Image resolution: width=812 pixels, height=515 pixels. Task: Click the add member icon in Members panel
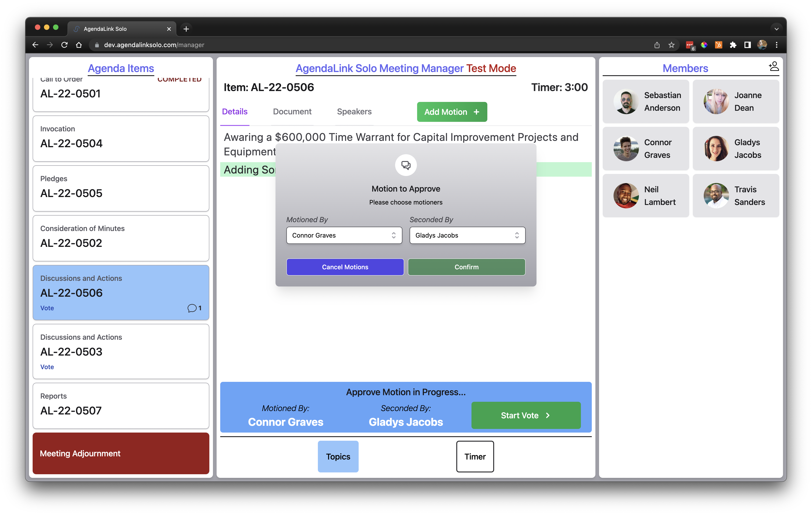pos(773,66)
